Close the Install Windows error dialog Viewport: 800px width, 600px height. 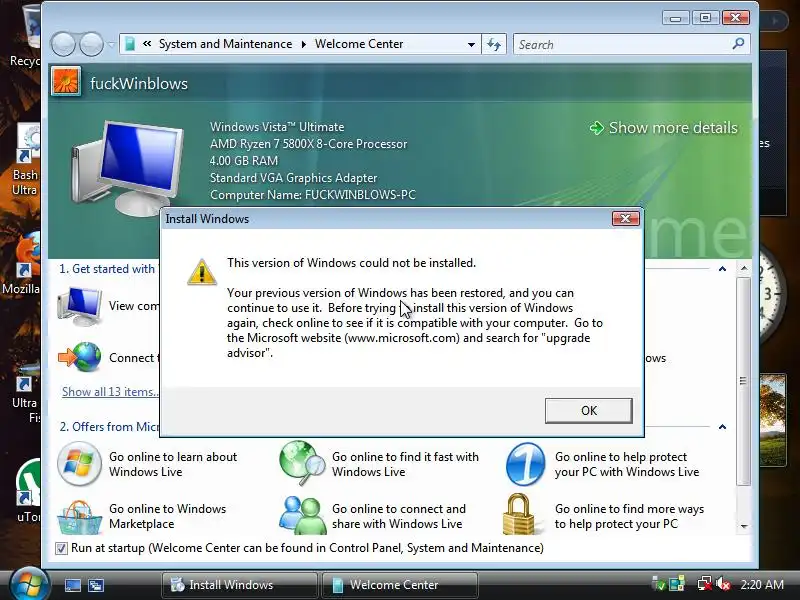click(626, 219)
